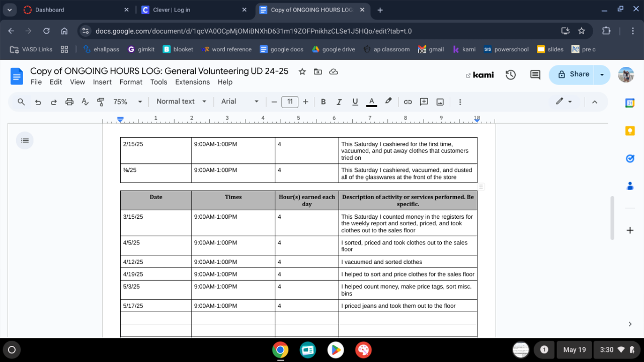644x362 pixels.
Task: Decrease the font size
Action: click(x=274, y=102)
